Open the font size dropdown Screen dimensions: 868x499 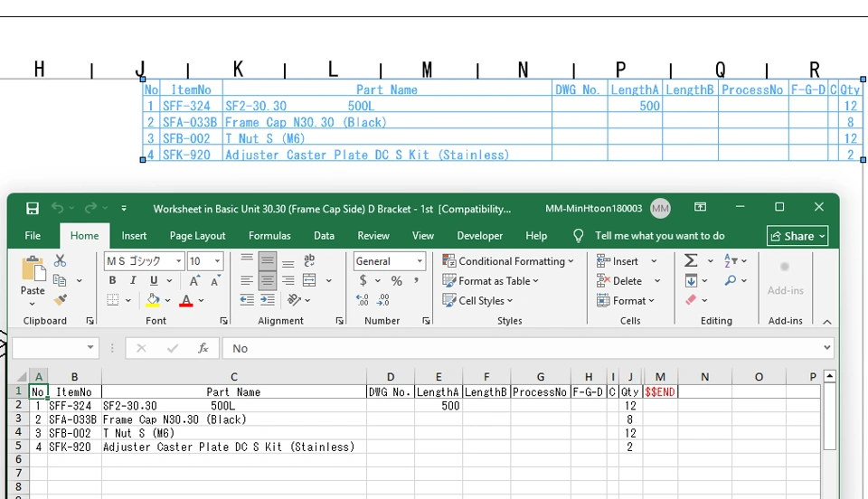pyautogui.click(x=218, y=260)
